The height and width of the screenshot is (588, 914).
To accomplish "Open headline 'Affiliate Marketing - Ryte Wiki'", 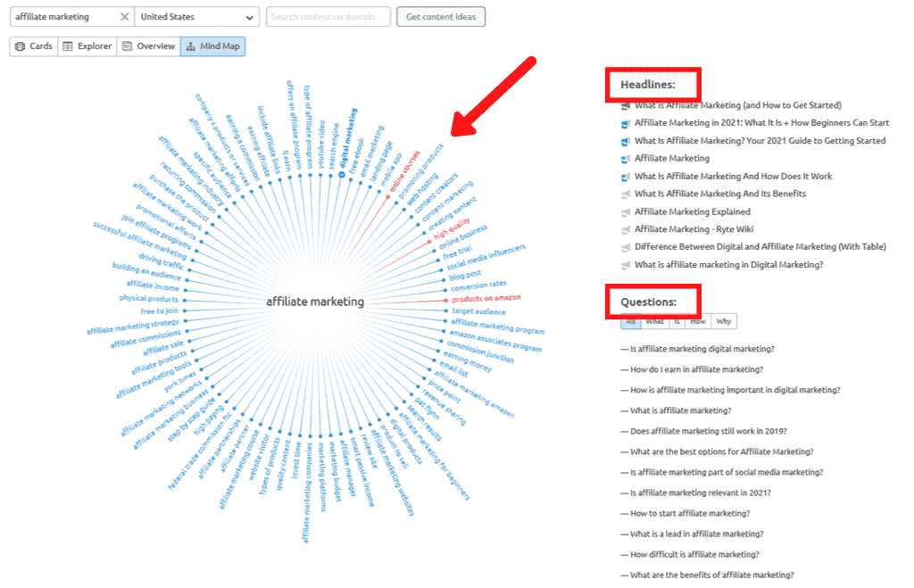I will 694,229.
